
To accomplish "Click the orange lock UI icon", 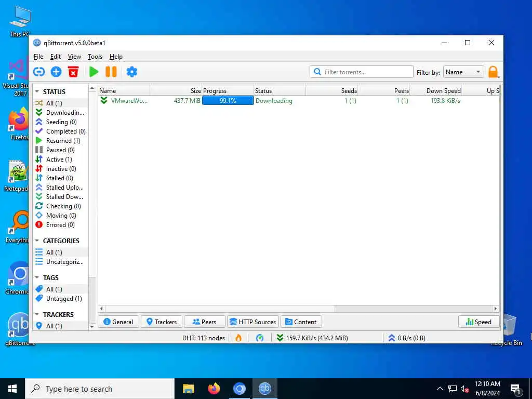I will tap(493, 72).
